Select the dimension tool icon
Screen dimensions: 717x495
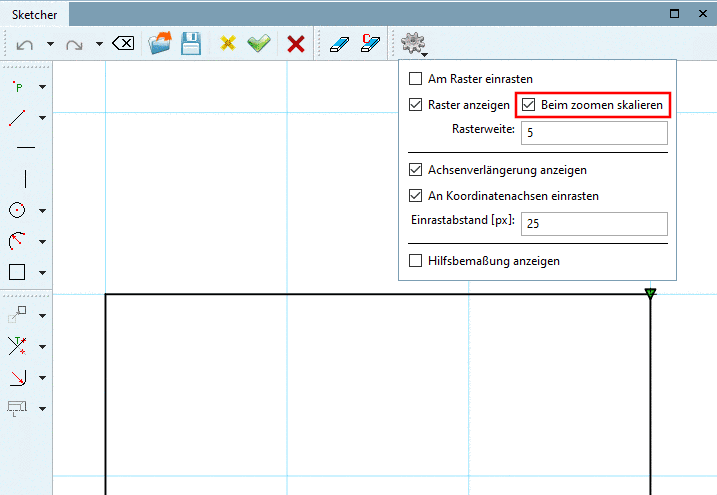[17, 408]
